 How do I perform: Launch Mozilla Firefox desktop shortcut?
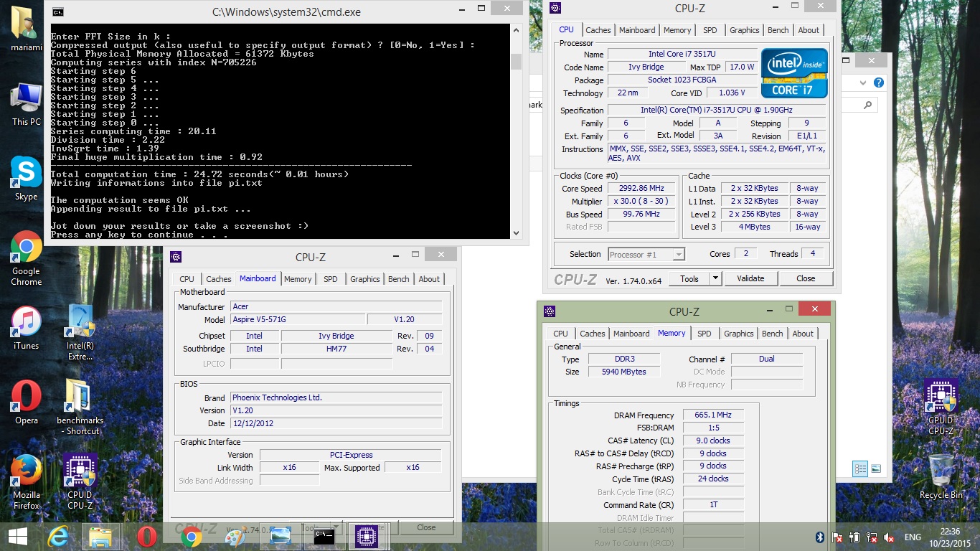coord(26,482)
